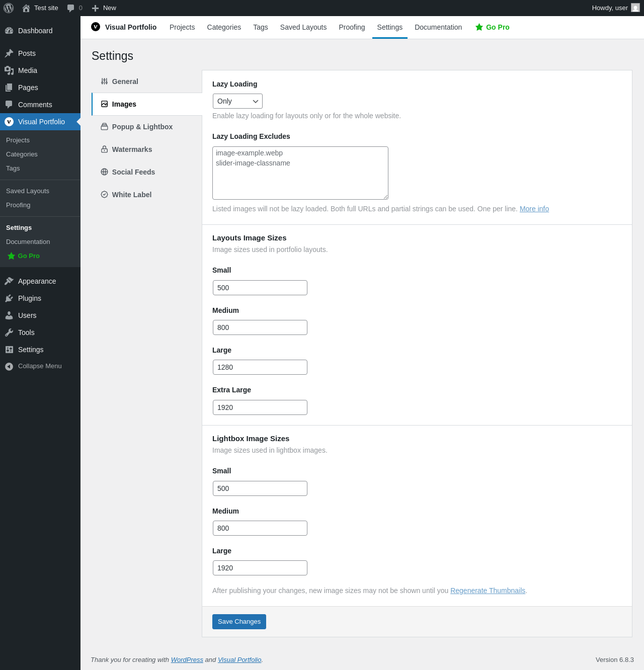Image resolution: width=644 pixels, height=670 pixels.
Task: Click the Layouts Large 1280 field
Action: (260, 367)
